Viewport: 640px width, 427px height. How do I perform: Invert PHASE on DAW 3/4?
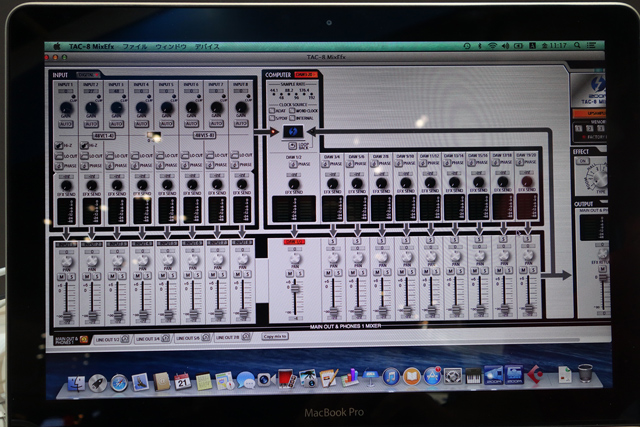click(x=325, y=164)
